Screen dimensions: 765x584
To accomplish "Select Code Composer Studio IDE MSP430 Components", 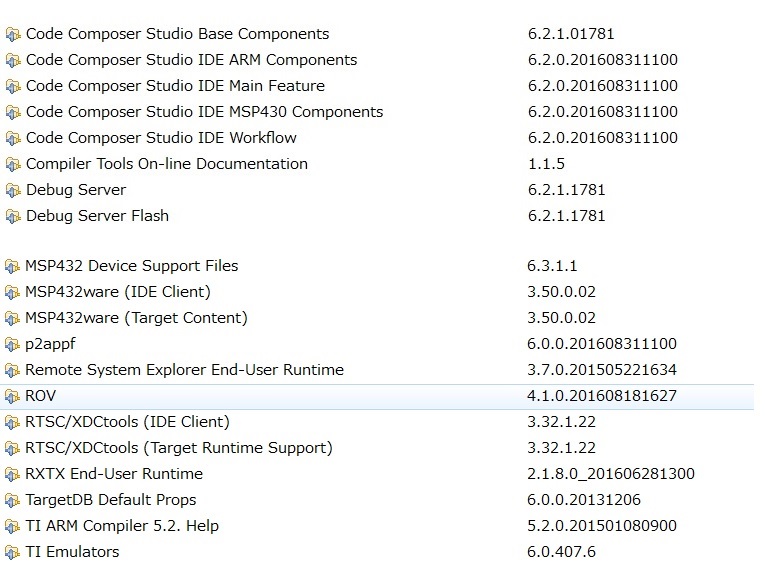I will (x=204, y=112).
